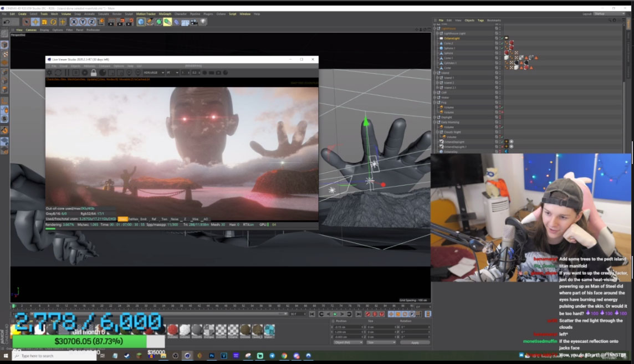Switch to Polygons mode in left toolbar
The height and width of the screenshot is (364, 634).
5,90
